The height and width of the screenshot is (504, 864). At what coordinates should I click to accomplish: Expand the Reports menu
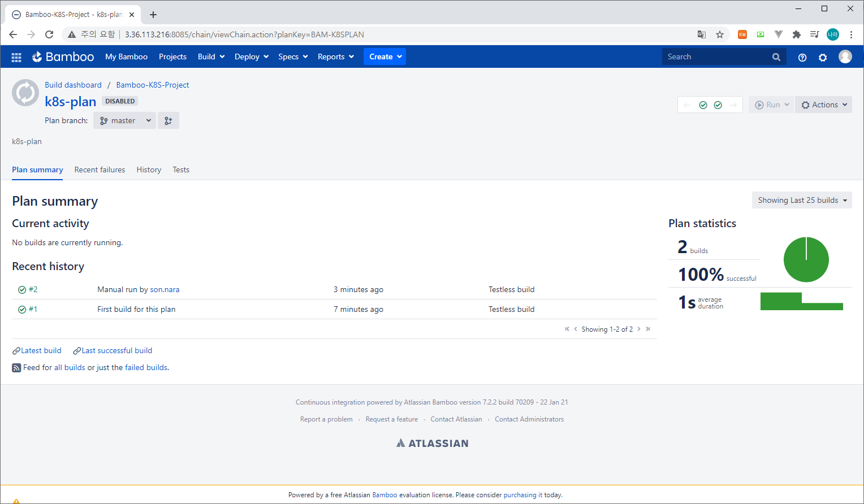click(x=336, y=57)
